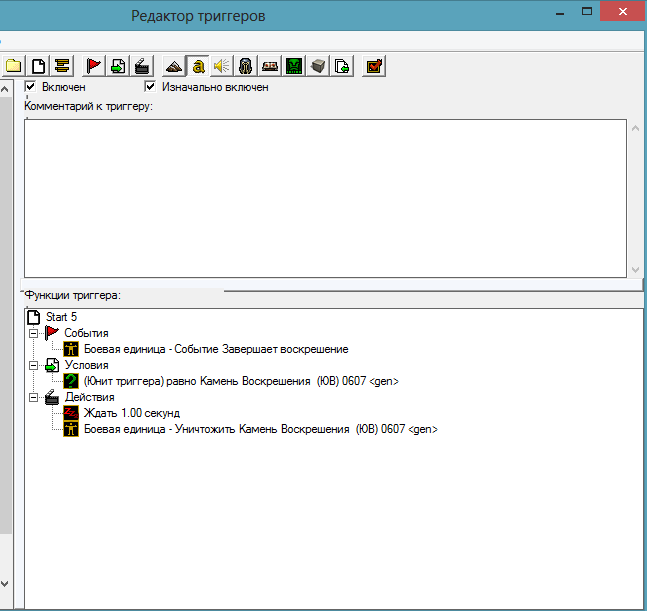Screen dimensions: 647x611
Task: Click the left panel scrollbar thumb
Action: (x=5, y=316)
